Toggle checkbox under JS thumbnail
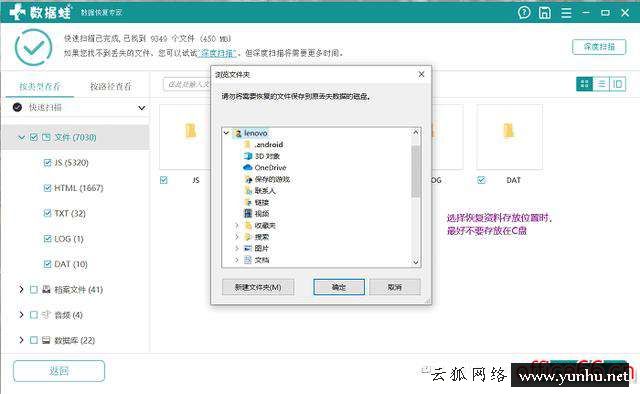Image resolution: width=640 pixels, height=394 pixels. (x=164, y=180)
